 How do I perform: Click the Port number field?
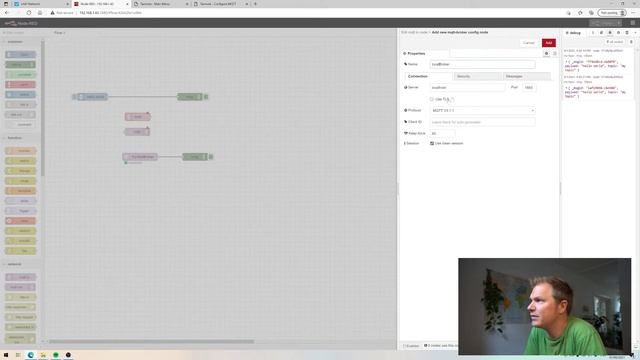(529, 87)
